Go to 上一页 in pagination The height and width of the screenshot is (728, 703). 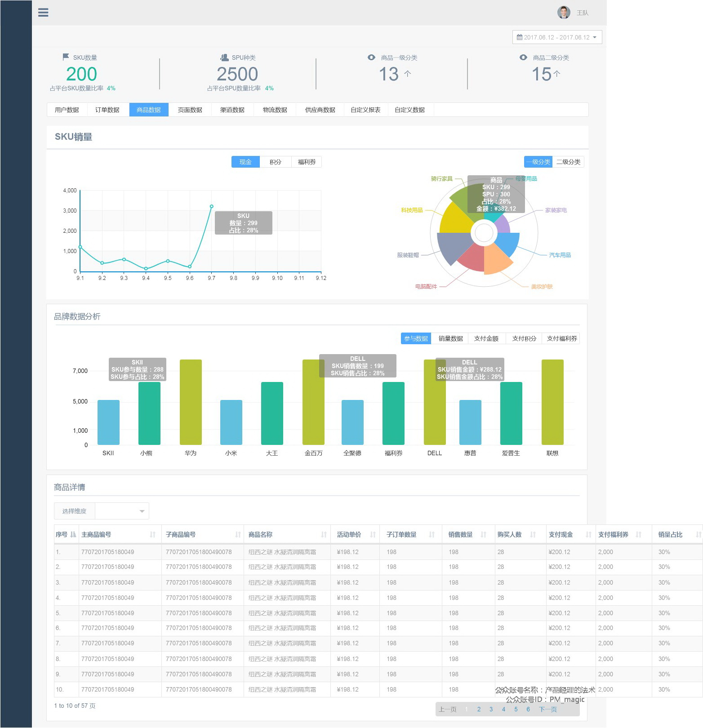(x=448, y=709)
